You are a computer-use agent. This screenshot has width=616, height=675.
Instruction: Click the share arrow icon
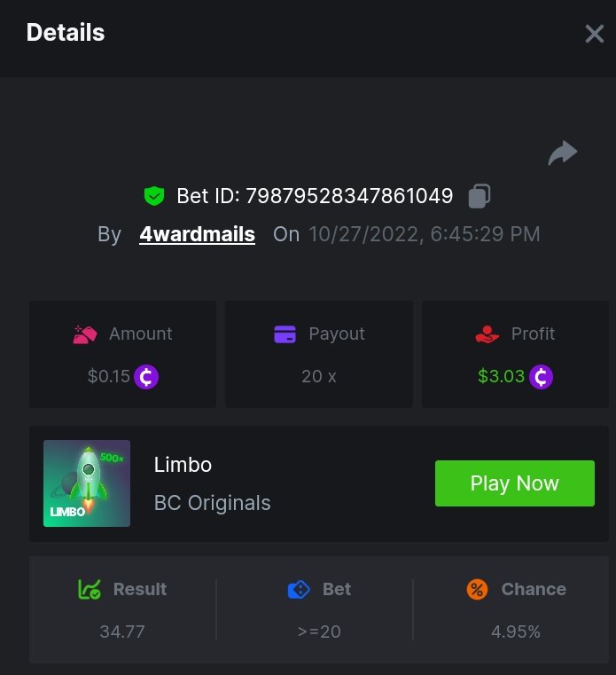[562, 153]
